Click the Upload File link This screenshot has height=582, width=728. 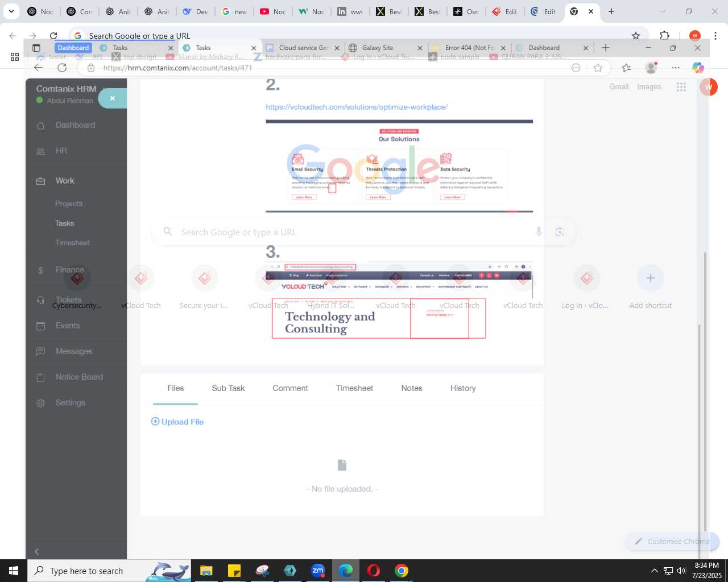(x=177, y=422)
